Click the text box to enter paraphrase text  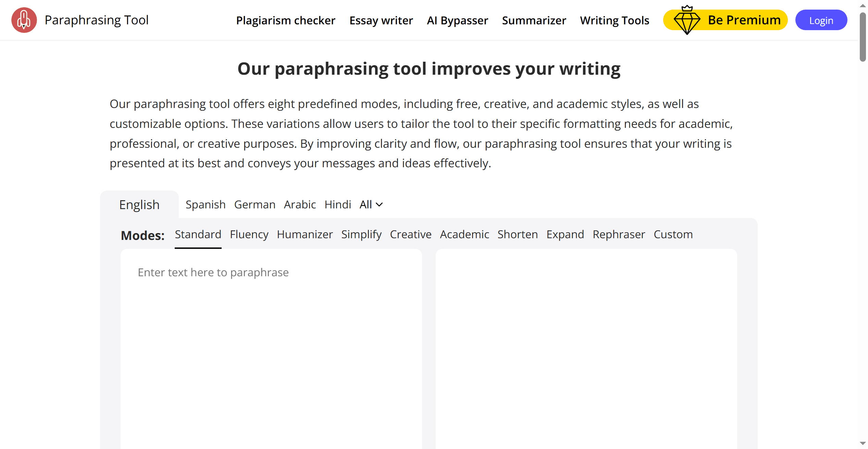pos(271,343)
